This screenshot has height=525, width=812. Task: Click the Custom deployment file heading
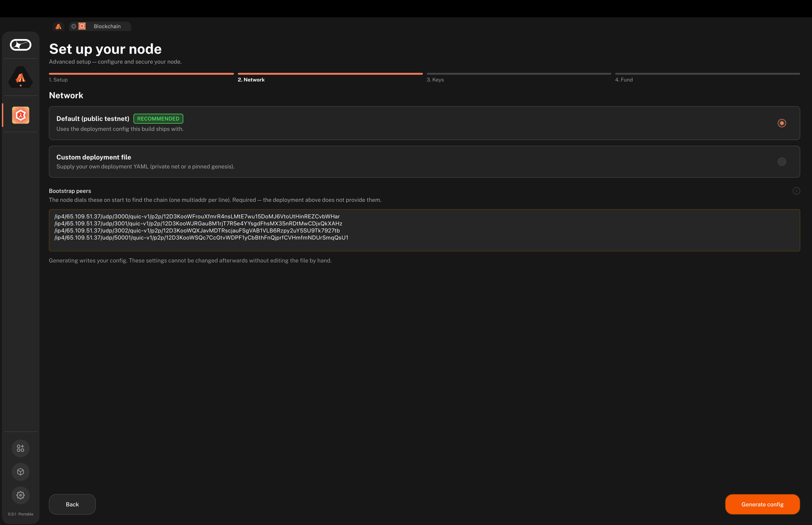coord(94,157)
